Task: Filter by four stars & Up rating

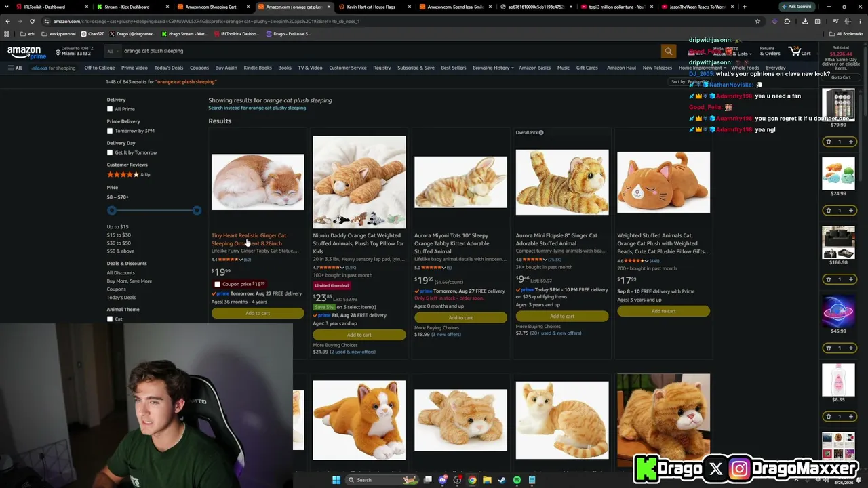Action: (128, 174)
